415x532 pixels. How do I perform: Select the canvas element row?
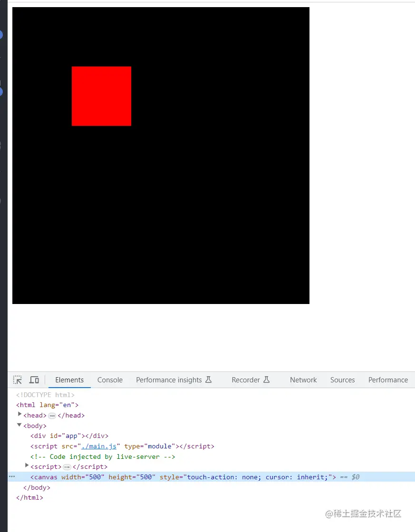coord(211,477)
